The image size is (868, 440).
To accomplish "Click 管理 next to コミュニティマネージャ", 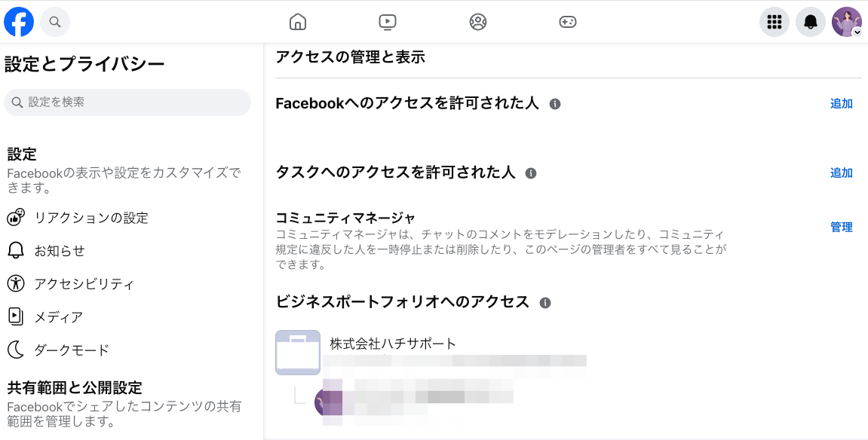I will coord(841,228).
